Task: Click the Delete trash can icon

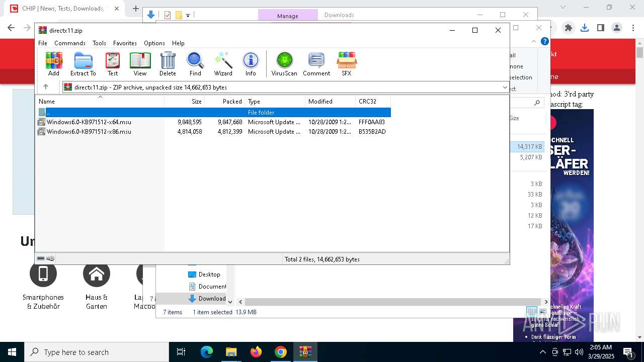Action: pos(168,64)
